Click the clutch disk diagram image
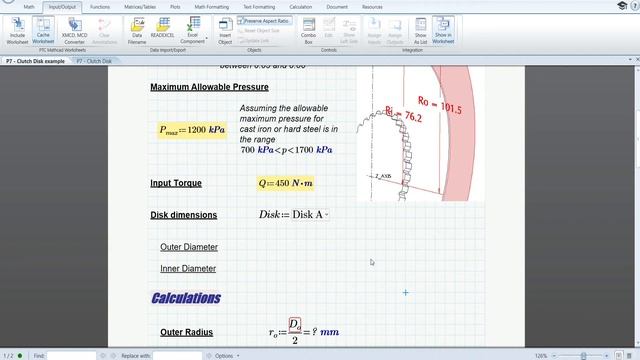Image resolution: width=640 pixels, height=360 pixels. (x=420, y=134)
